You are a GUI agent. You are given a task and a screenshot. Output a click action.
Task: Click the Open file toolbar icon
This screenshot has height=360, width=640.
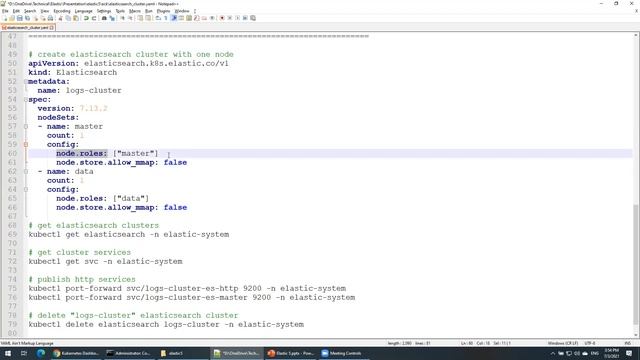12,18
